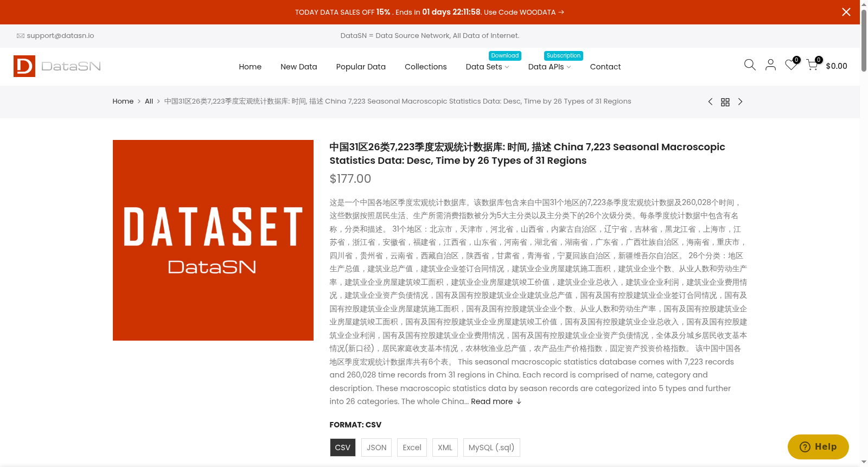The height and width of the screenshot is (467, 868).
Task: Open the collection grid icon
Action: click(725, 102)
